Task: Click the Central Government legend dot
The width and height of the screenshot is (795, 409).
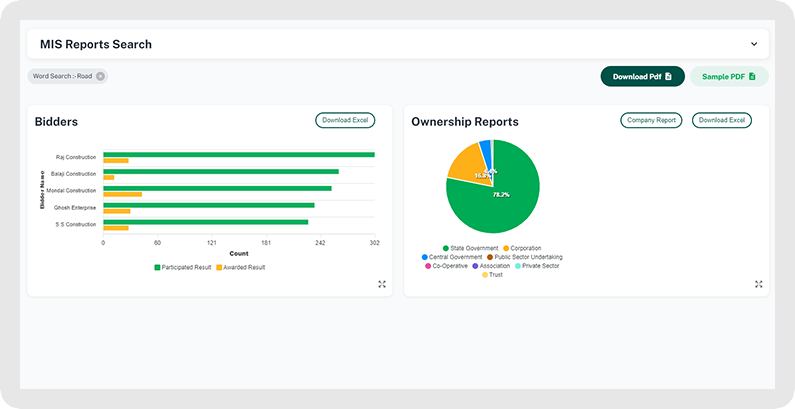Action: pos(424,257)
